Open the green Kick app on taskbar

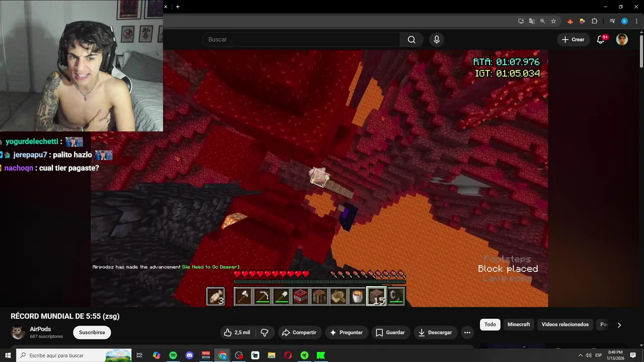321,355
